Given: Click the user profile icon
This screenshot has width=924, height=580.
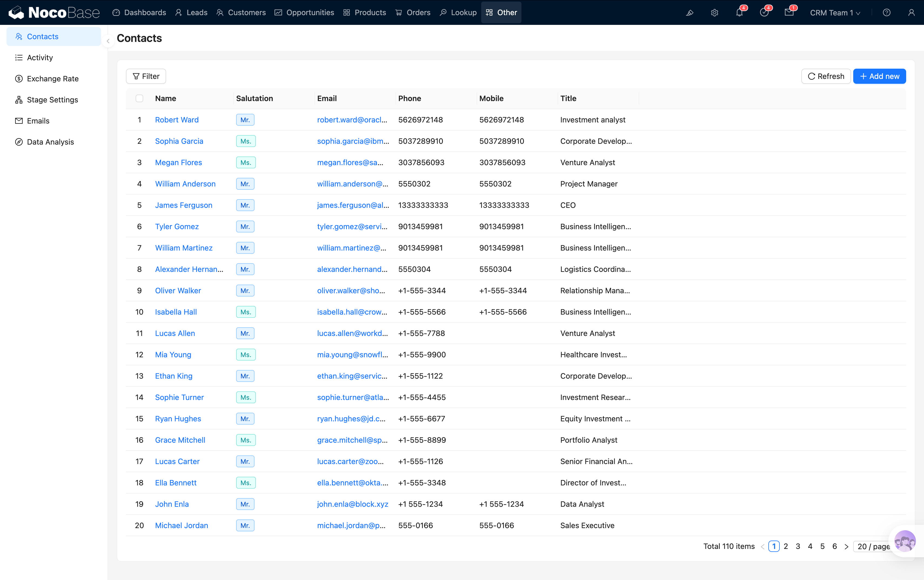Looking at the screenshot, I should click(x=911, y=13).
